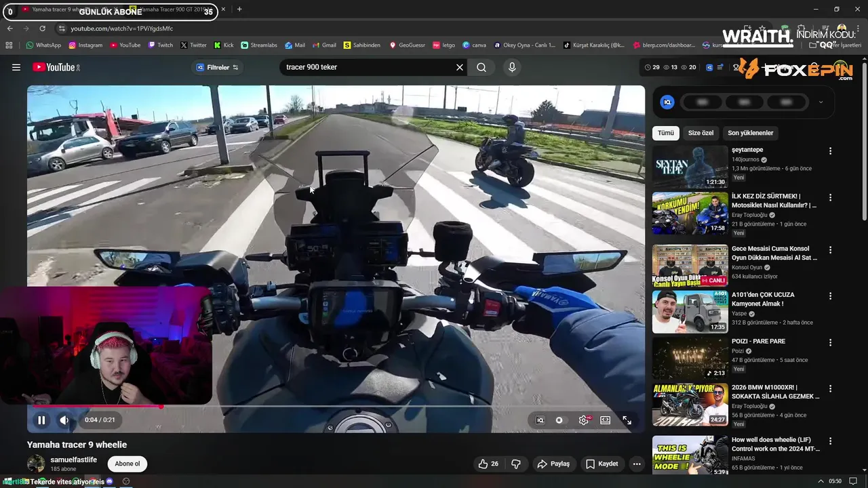
Task: Open options for How well does wheelie video
Action: 830,441
